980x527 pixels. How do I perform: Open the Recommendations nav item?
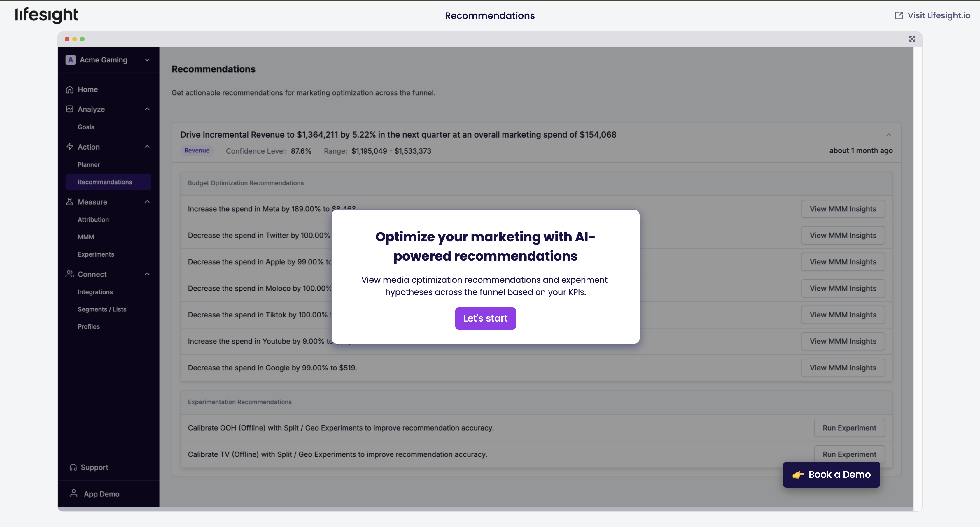pos(105,182)
